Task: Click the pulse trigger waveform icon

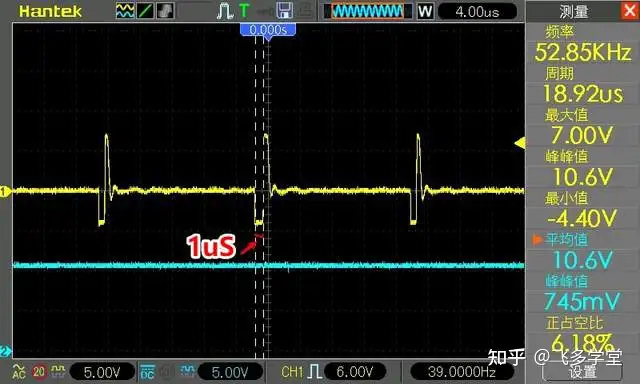Action: [x=225, y=11]
